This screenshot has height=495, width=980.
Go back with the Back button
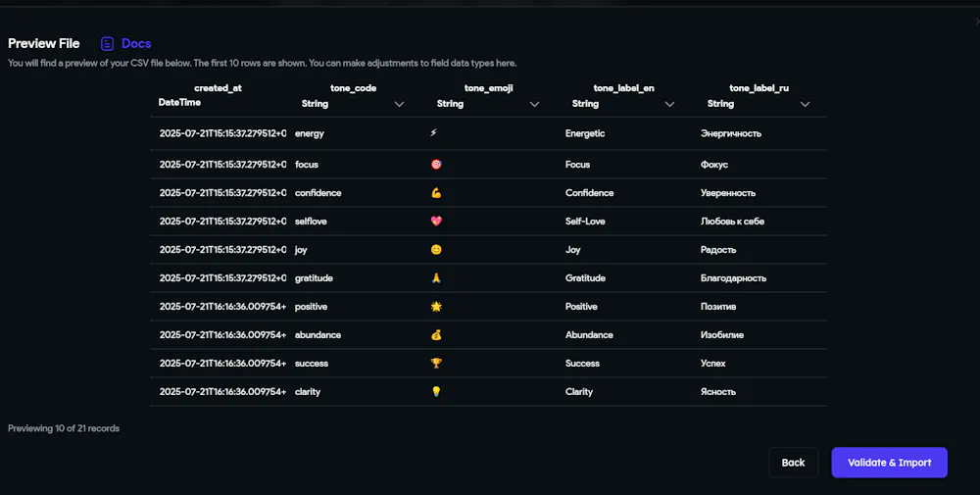tap(793, 463)
